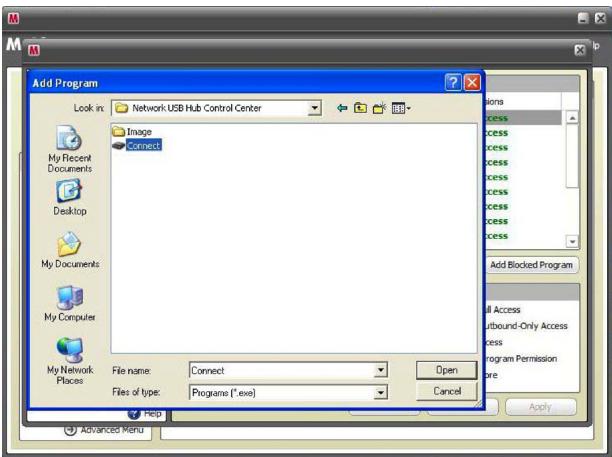Viewport: 612px width, 457px height.
Task: Close the inner McAfee window
Action: click(x=580, y=50)
